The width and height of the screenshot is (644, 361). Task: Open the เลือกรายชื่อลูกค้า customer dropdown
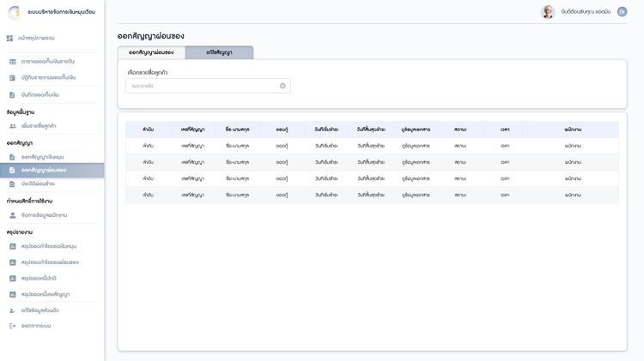(206, 86)
